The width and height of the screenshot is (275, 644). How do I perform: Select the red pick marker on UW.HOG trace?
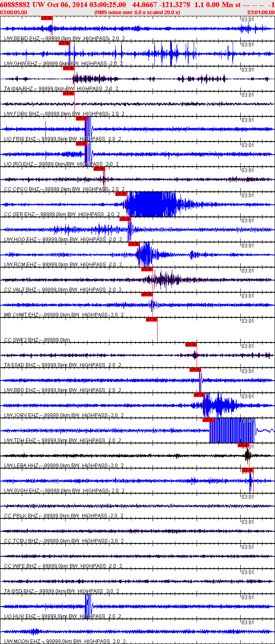[x=125, y=219]
